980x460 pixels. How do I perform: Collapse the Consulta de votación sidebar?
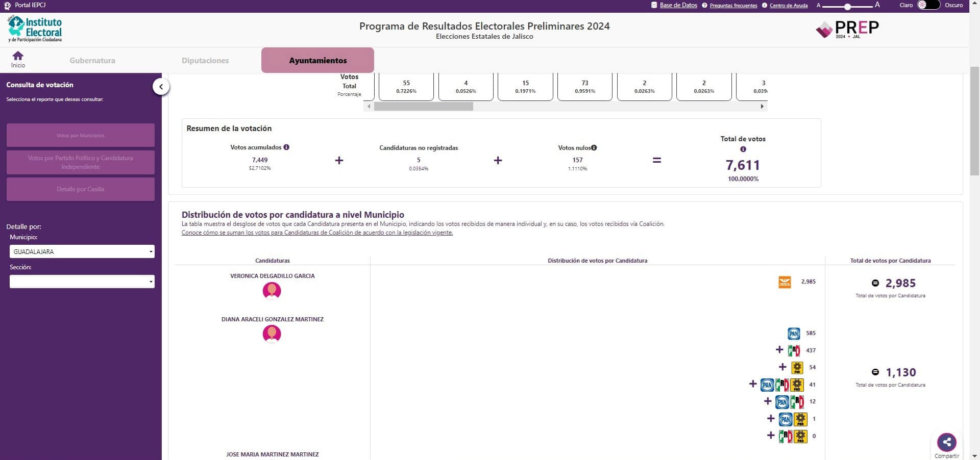(161, 87)
